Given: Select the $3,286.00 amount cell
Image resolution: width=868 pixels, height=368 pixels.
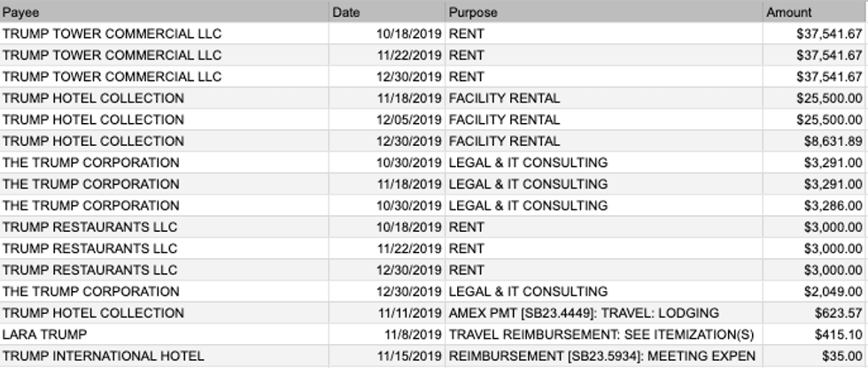Looking at the screenshot, I should (x=815, y=205).
